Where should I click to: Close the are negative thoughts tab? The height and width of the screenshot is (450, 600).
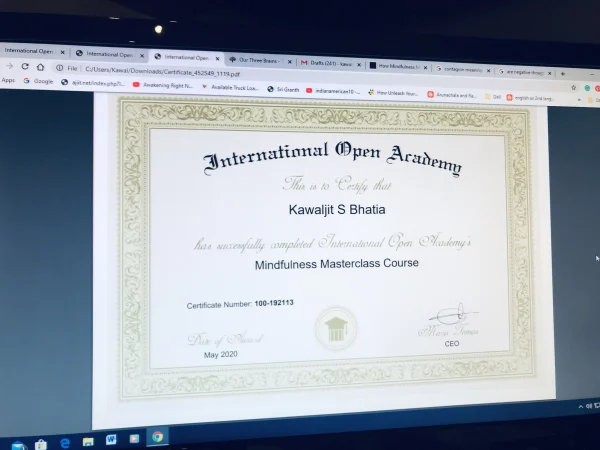(x=549, y=73)
